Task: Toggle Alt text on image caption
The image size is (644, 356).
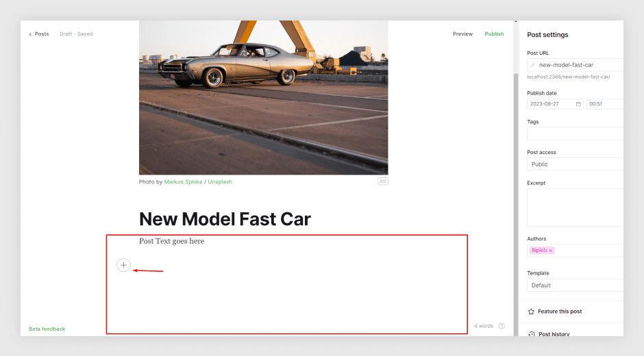Action: pos(383,181)
